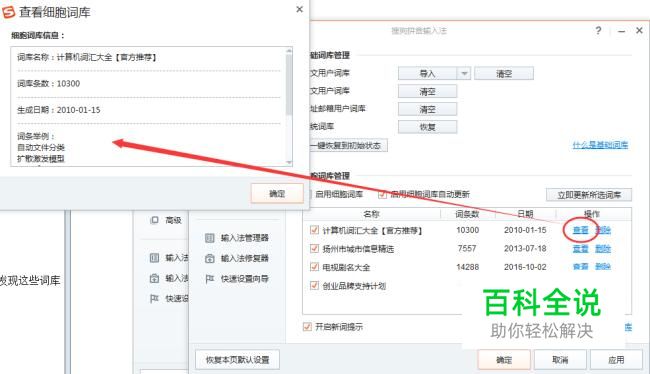
Task: Select the 词库名称：计算机词汇大全 line
Action: click(x=86, y=57)
